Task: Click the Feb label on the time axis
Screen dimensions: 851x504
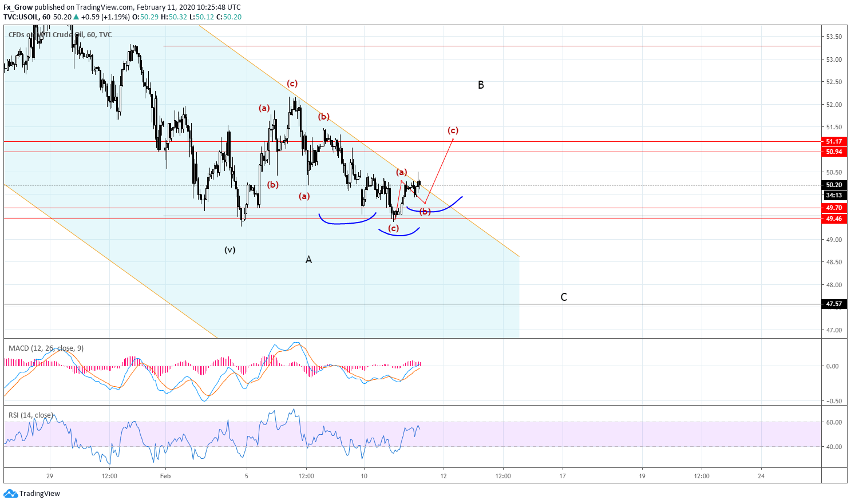Action: (165, 476)
